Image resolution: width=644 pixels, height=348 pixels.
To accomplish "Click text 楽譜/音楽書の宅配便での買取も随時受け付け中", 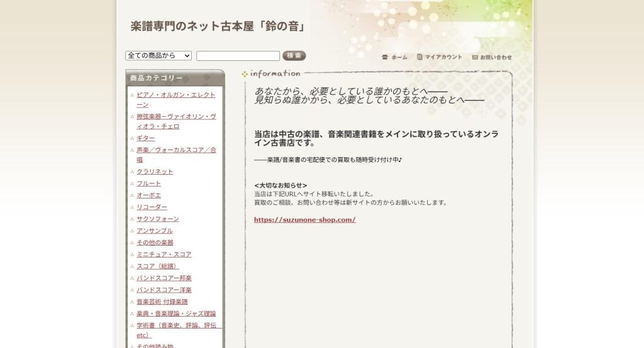I will 333,160.
